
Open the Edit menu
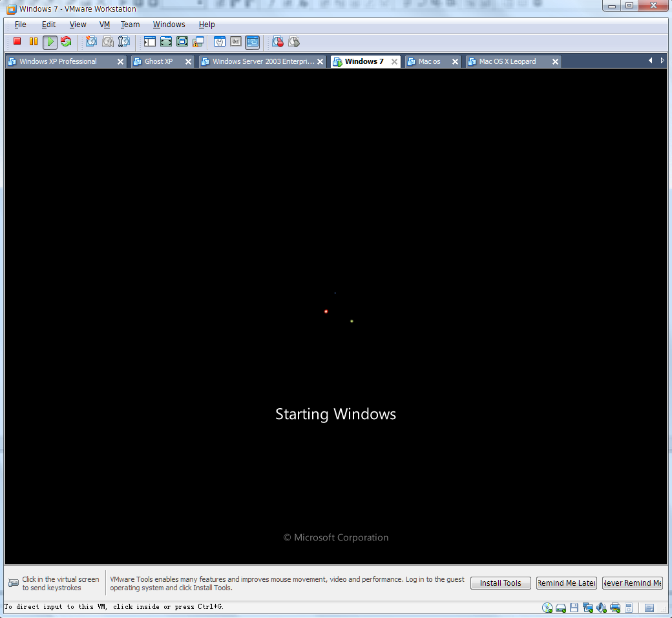[x=48, y=25]
